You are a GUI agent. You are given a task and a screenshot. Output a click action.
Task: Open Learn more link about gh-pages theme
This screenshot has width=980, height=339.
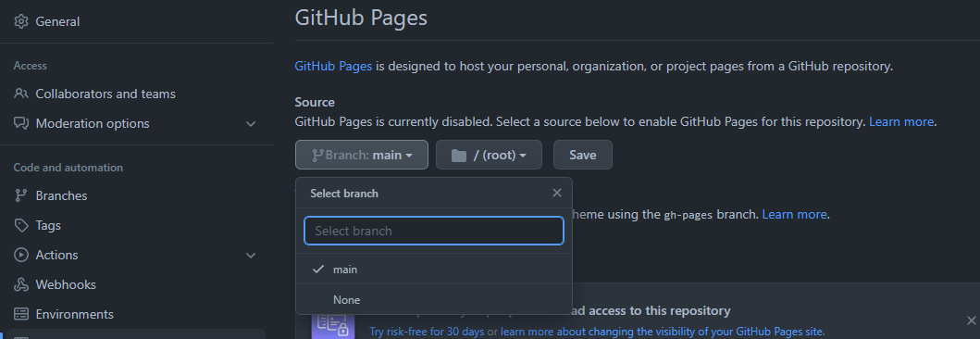click(794, 215)
